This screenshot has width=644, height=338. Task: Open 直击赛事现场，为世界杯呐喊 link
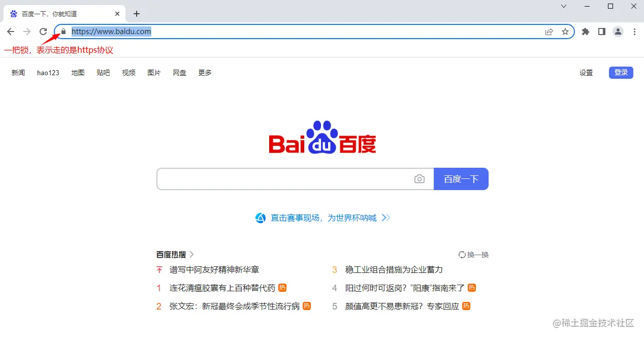324,218
